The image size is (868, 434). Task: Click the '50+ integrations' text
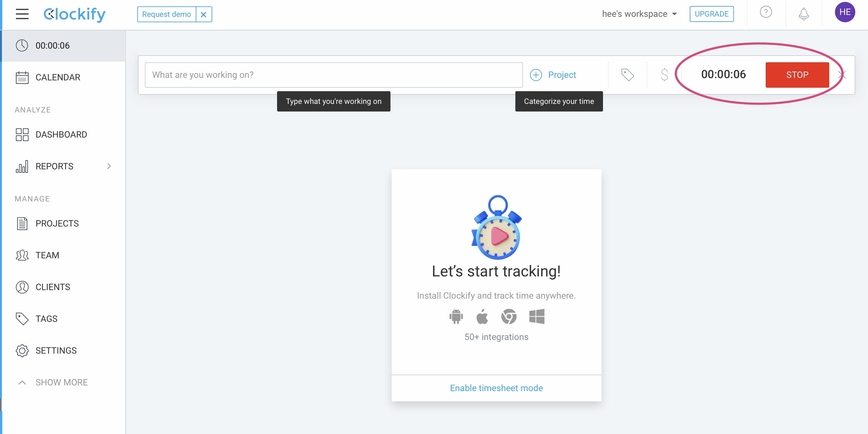tap(496, 337)
